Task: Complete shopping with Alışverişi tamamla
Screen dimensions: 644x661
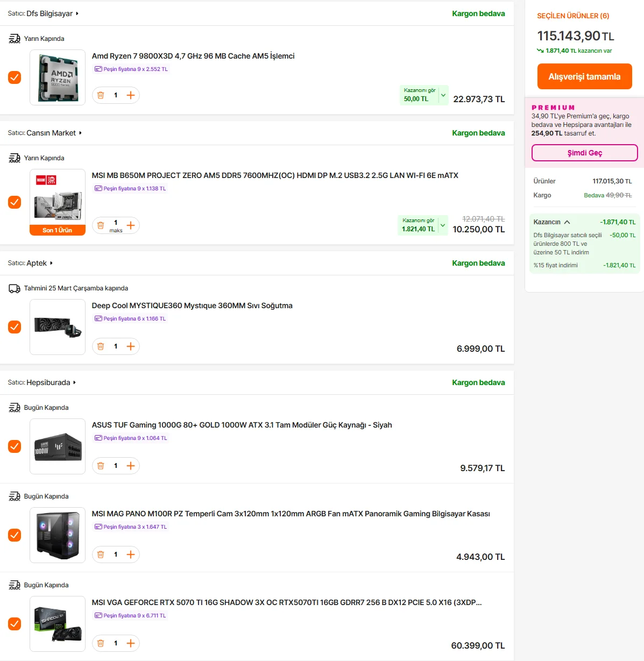Action: [x=584, y=76]
